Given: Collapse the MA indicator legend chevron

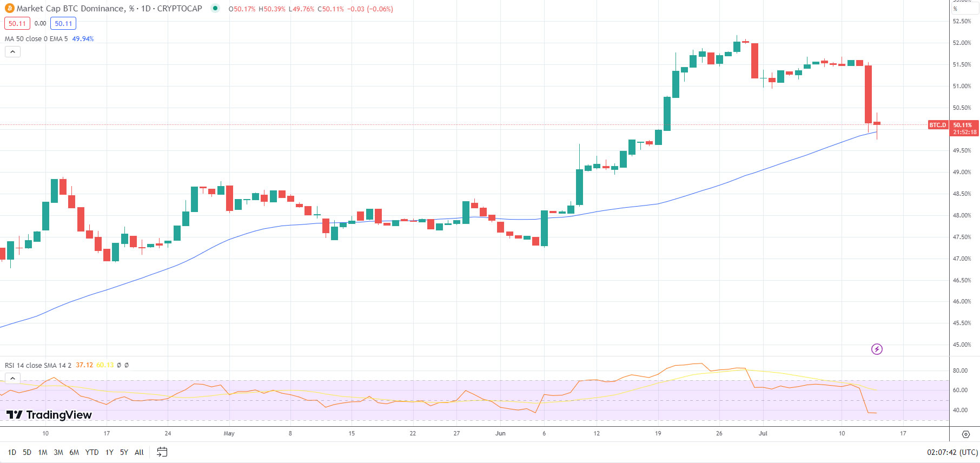Looking at the screenshot, I should point(12,52).
